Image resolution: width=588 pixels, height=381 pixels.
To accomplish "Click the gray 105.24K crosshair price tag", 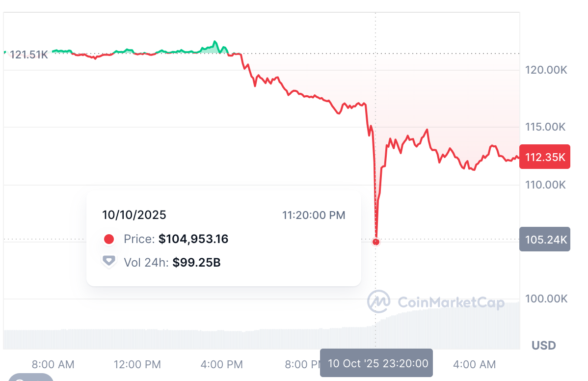I will 544,239.
